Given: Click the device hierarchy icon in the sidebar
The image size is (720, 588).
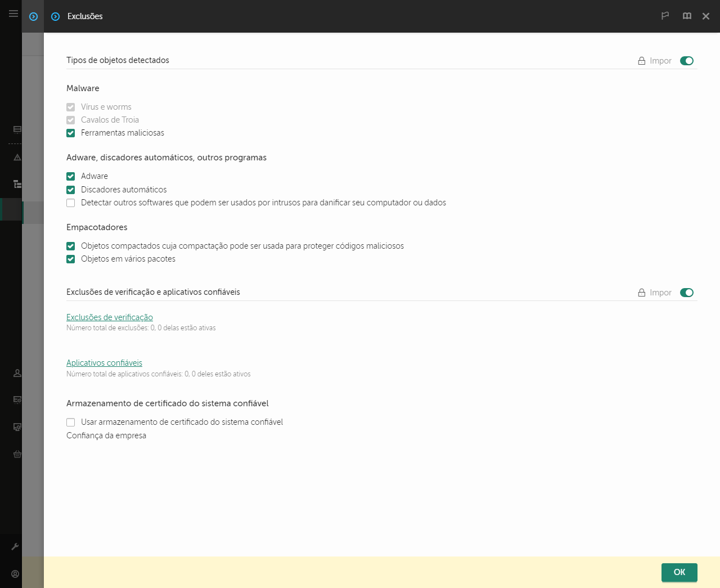Looking at the screenshot, I should (x=17, y=184).
